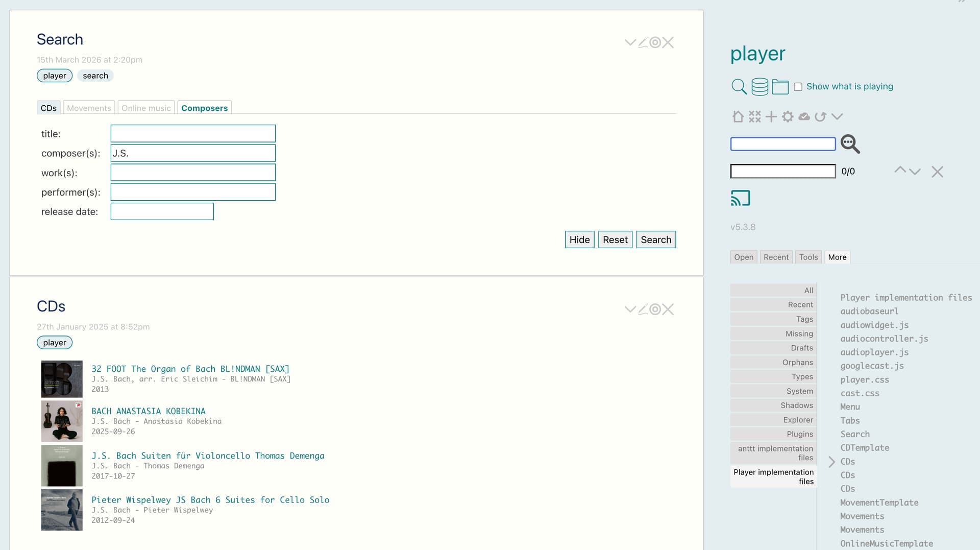
Task: Click the Reset button
Action: click(615, 240)
